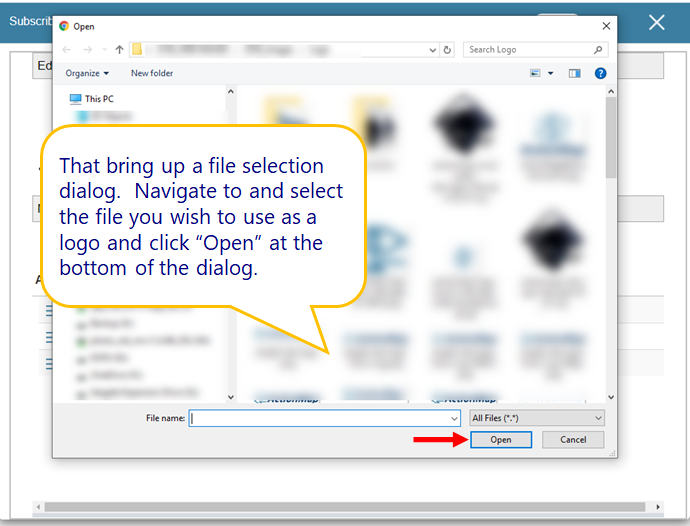
Task: Select This PC in navigation tree
Action: coord(98,99)
